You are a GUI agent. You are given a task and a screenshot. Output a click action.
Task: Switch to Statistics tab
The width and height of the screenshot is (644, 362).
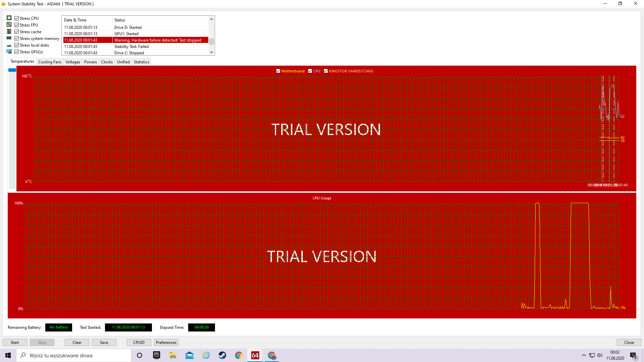(x=141, y=62)
